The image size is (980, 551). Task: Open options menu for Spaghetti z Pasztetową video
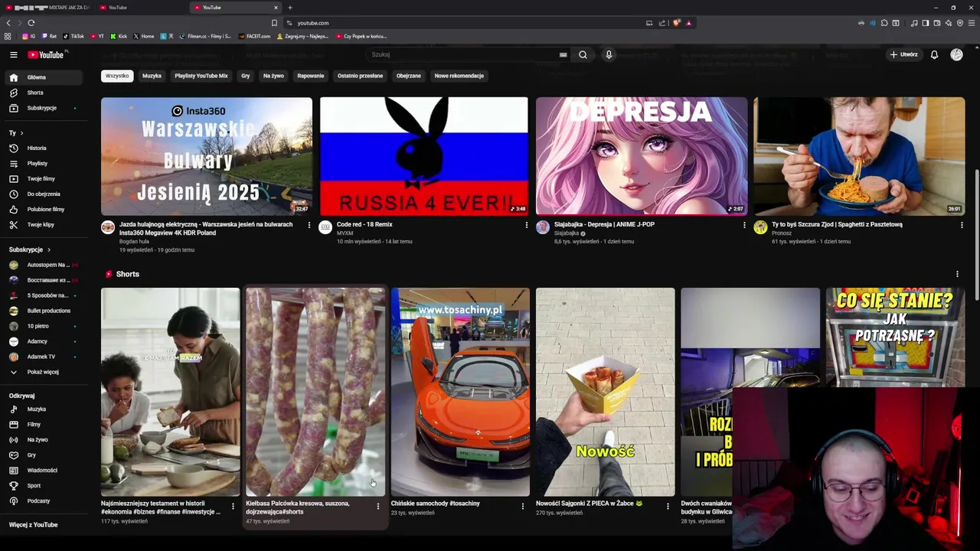[962, 225]
